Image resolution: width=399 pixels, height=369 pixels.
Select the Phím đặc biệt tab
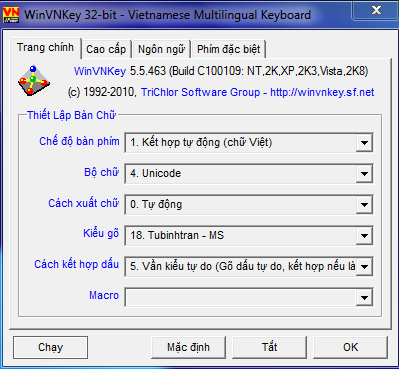(x=228, y=49)
